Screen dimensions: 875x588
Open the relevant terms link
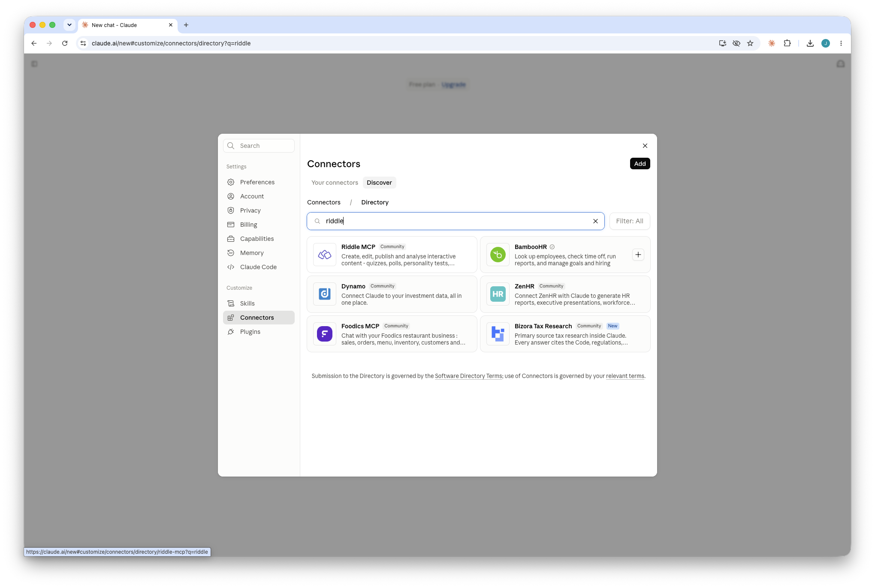click(x=625, y=376)
